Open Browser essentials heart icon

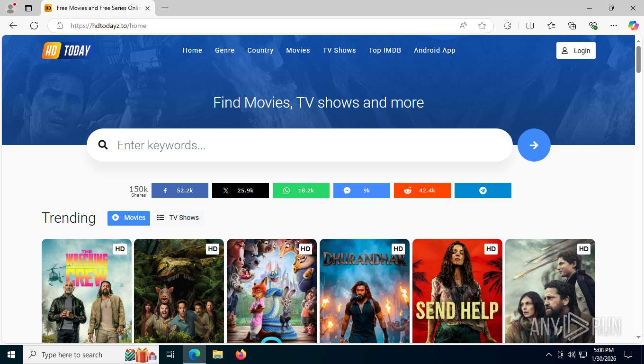click(593, 26)
